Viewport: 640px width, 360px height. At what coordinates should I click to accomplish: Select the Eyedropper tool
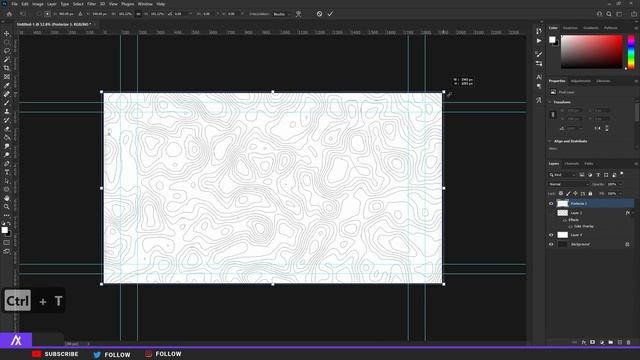point(7,85)
